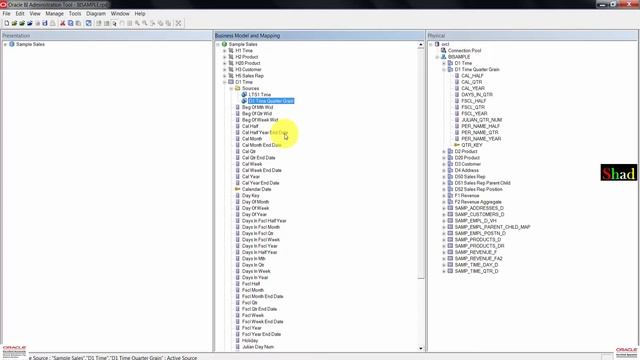The height and width of the screenshot is (360, 640).
Task: Click the New repository toolbar icon
Action: tap(7, 23)
